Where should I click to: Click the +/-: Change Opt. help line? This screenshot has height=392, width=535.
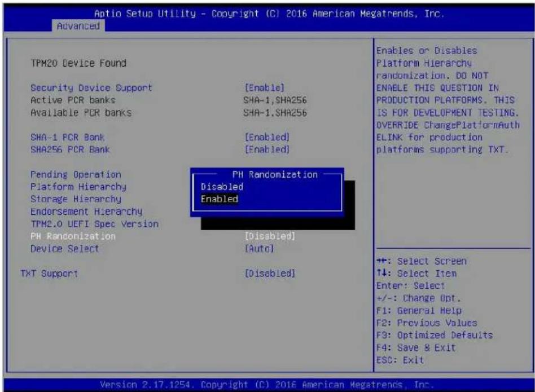[419, 298]
